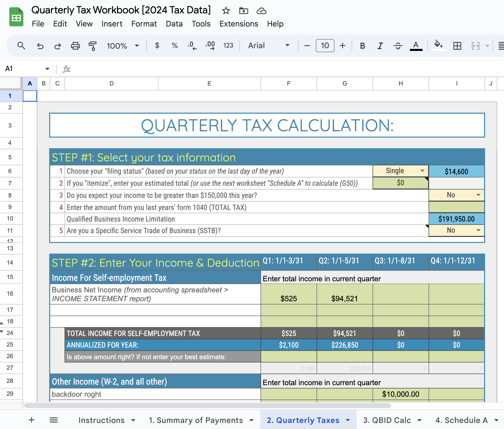Star this spreadsheet document
Screen dimensions: 504x429
click(x=226, y=11)
